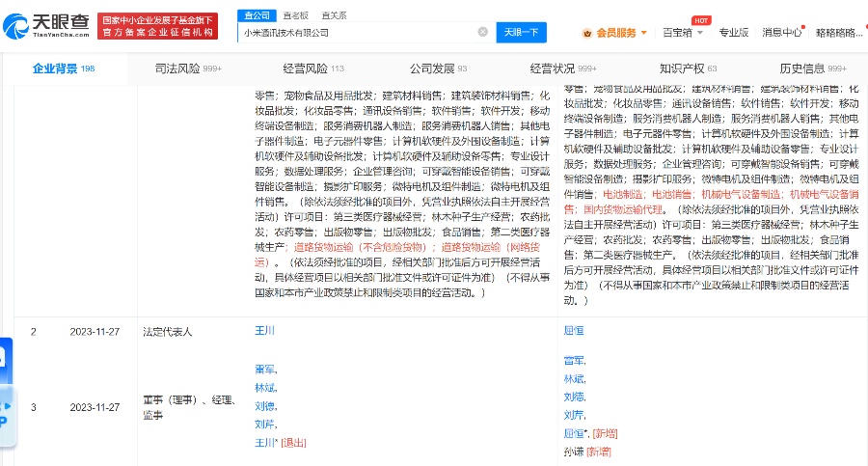The width and height of the screenshot is (868, 466).
Task: Open 雷军 link in before-change column
Action: click(264, 369)
